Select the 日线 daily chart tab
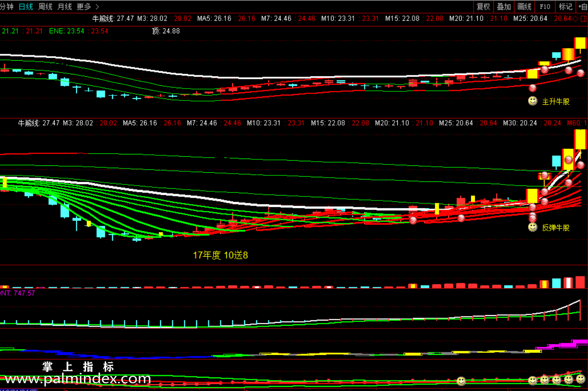Image resolution: width=588 pixels, height=391 pixels. 26,6
